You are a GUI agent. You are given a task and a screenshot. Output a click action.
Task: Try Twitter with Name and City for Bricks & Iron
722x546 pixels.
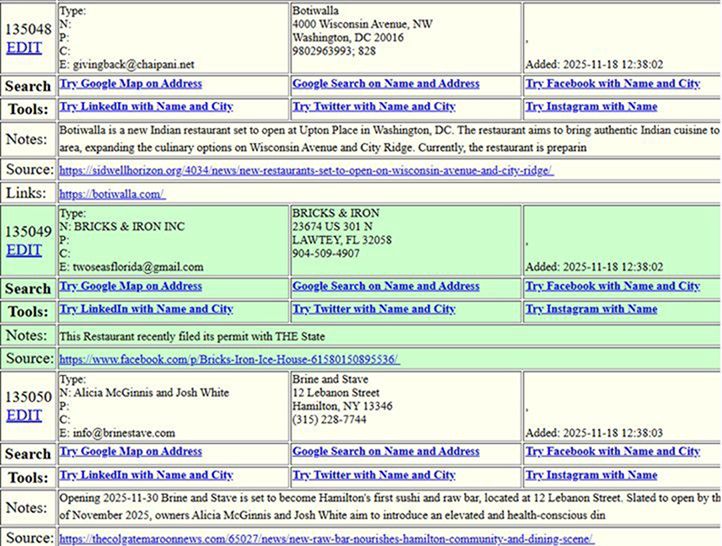[x=374, y=309]
